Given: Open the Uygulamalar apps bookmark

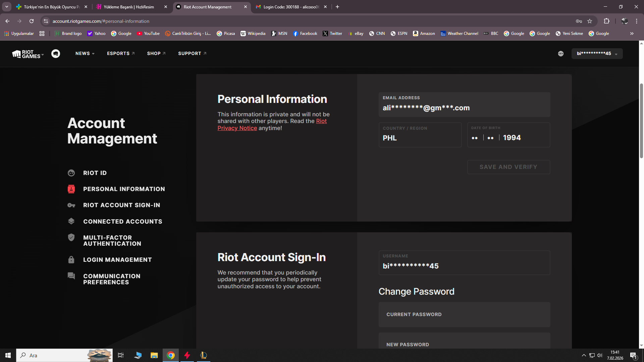Looking at the screenshot, I should [x=19, y=34].
